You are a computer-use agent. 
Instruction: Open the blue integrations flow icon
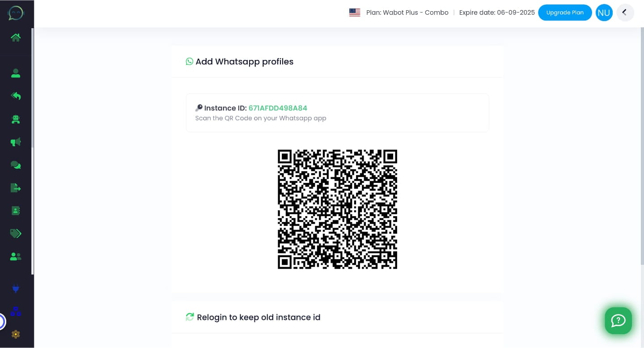click(16, 311)
